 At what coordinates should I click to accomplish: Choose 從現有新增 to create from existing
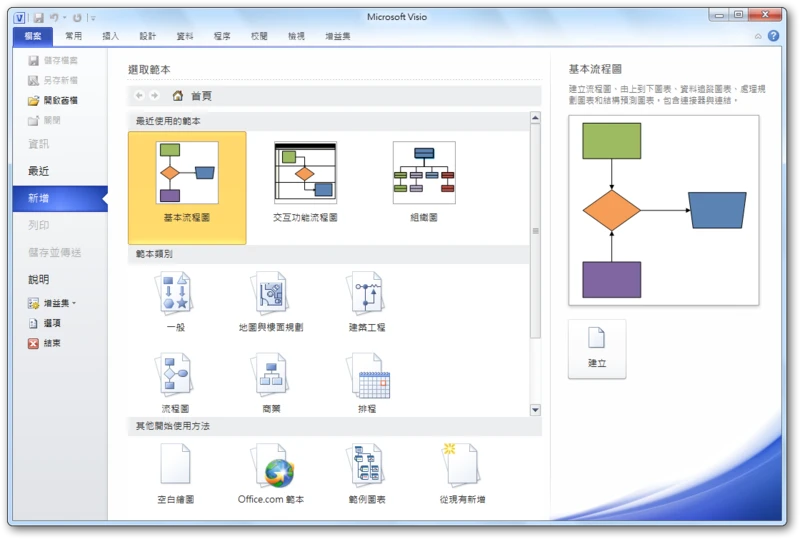pyautogui.click(x=462, y=474)
